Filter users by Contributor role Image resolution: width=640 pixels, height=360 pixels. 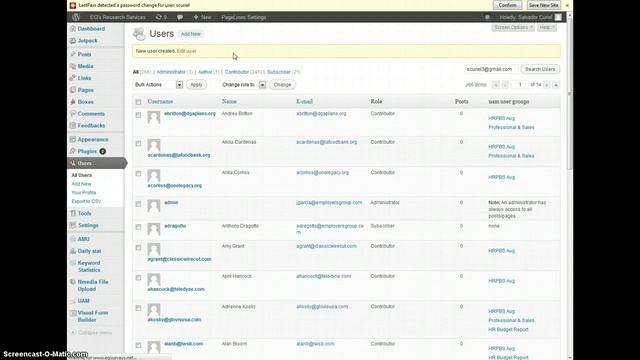click(237, 72)
